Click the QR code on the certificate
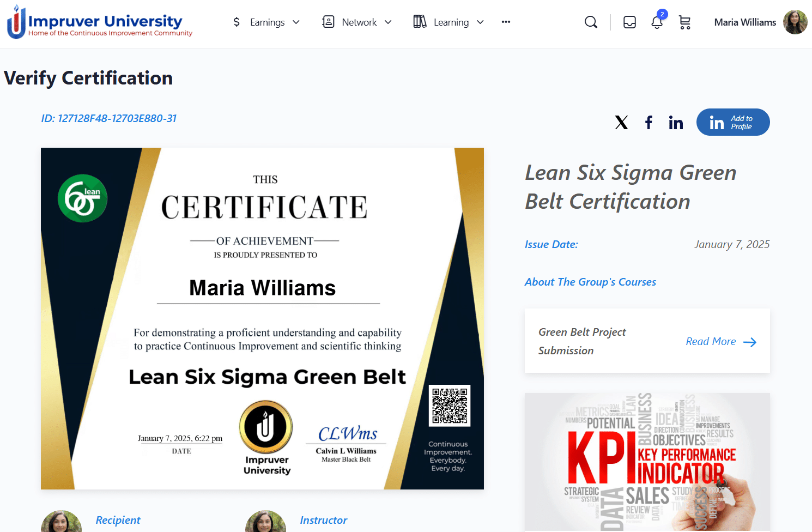The image size is (812, 532). pyautogui.click(x=450, y=406)
